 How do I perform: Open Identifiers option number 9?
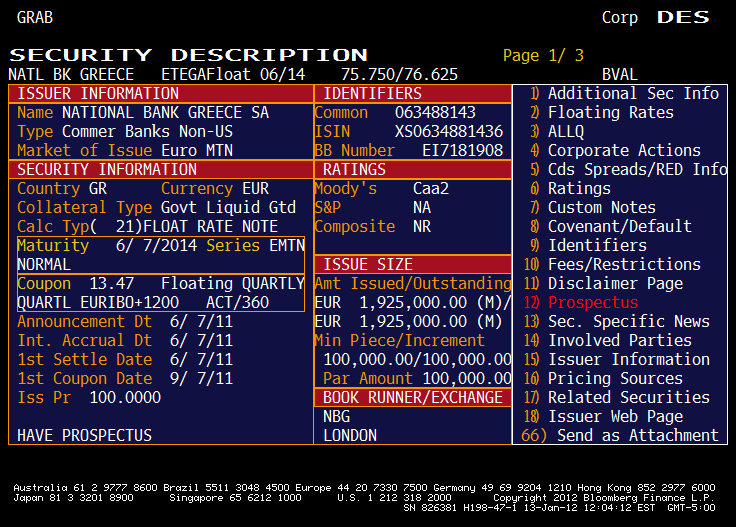pyautogui.click(x=588, y=245)
